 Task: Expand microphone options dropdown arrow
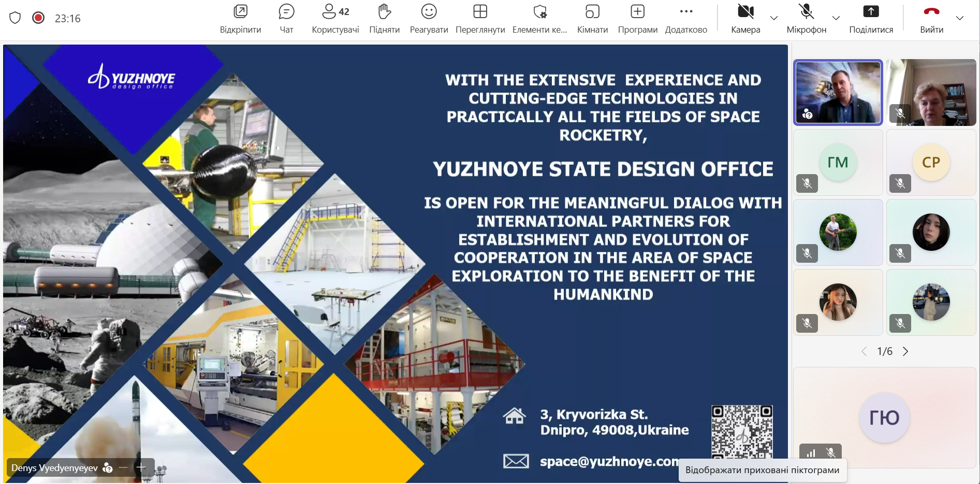(x=836, y=18)
